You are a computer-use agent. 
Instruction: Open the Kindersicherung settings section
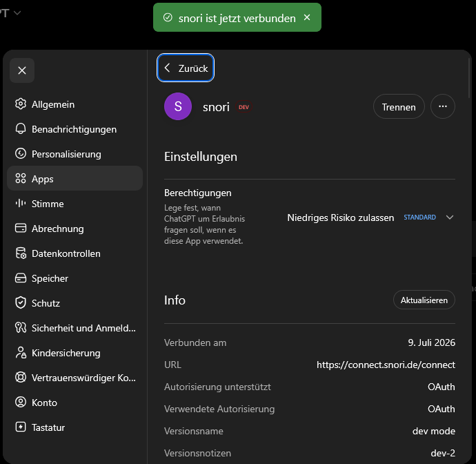75,352
